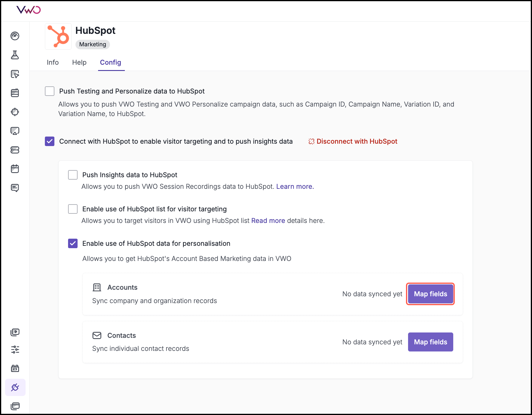Image resolution: width=532 pixels, height=415 pixels.
Task: Uncheck HubSpot data for personalisation
Action: pyautogui.click(x=73, y=243)
